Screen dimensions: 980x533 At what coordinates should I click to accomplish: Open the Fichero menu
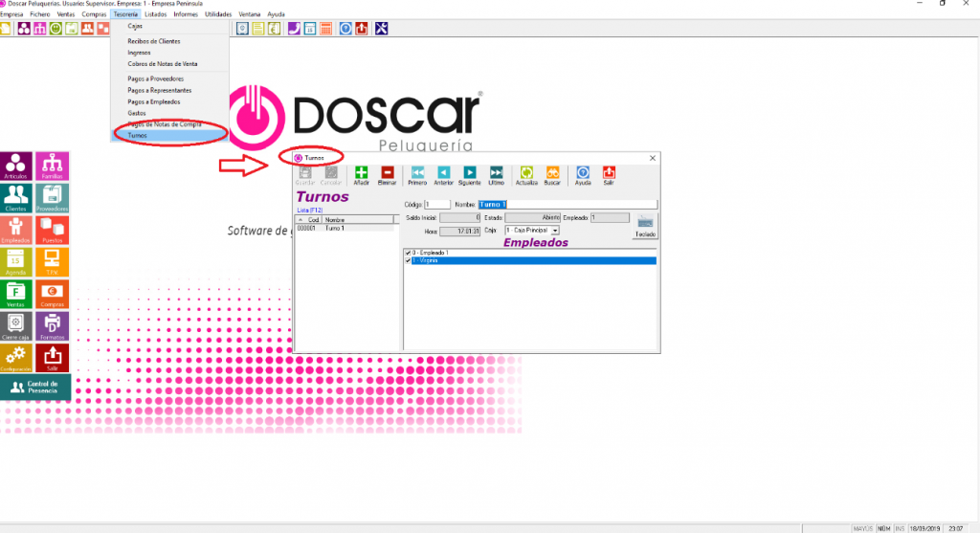point(40,14)
